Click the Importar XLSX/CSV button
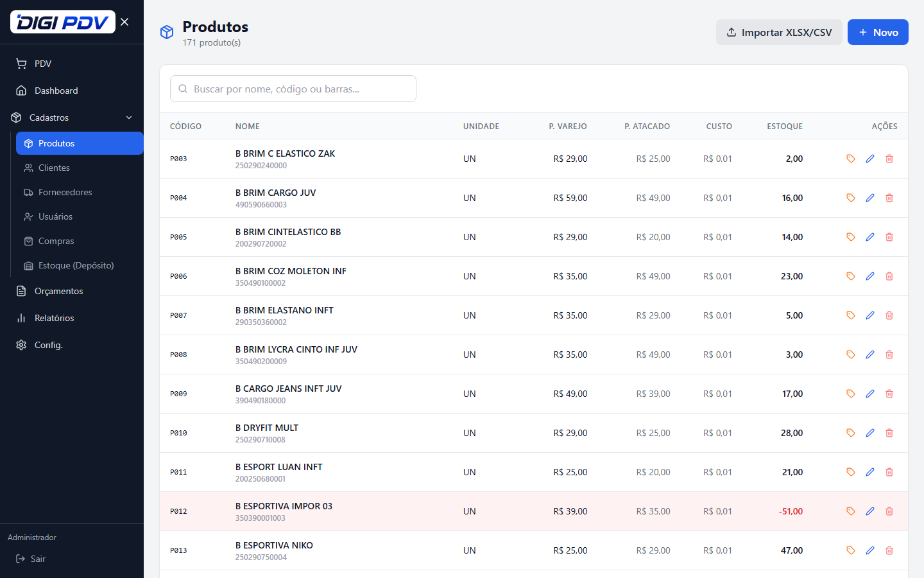The image size is (924, 578). pyautogui.click(x=779, y=32)
